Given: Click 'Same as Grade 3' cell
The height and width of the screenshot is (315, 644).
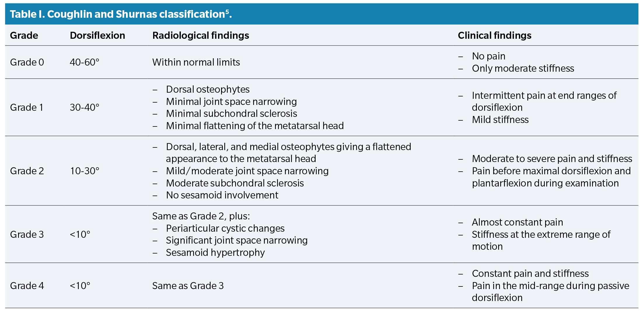Looking at the screenshot, I should (188, 286).
